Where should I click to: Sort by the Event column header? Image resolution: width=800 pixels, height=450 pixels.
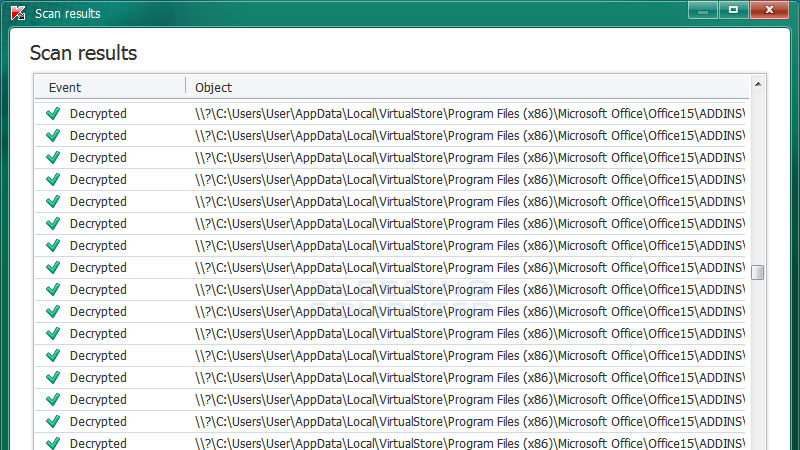[x=110, y=87]
